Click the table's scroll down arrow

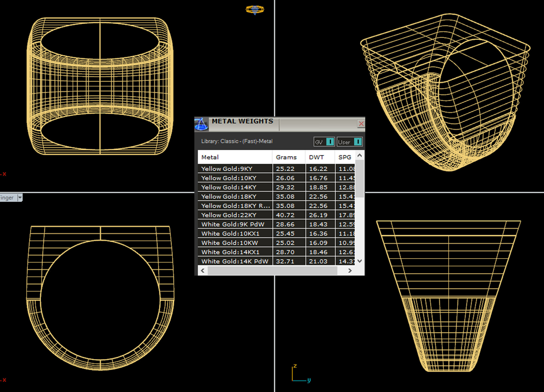tap(359, 261)
